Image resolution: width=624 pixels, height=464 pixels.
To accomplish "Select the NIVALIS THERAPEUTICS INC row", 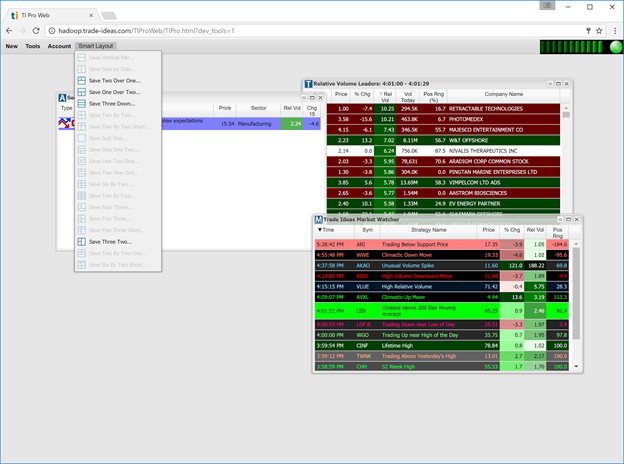I will [x=443, y=151].
